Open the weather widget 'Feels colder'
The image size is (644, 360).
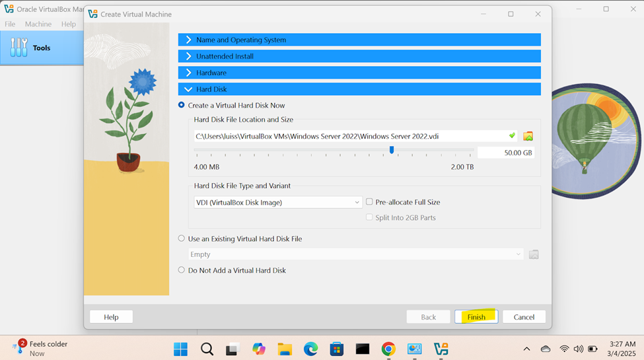pyautogui.click(x=40, y=349)
